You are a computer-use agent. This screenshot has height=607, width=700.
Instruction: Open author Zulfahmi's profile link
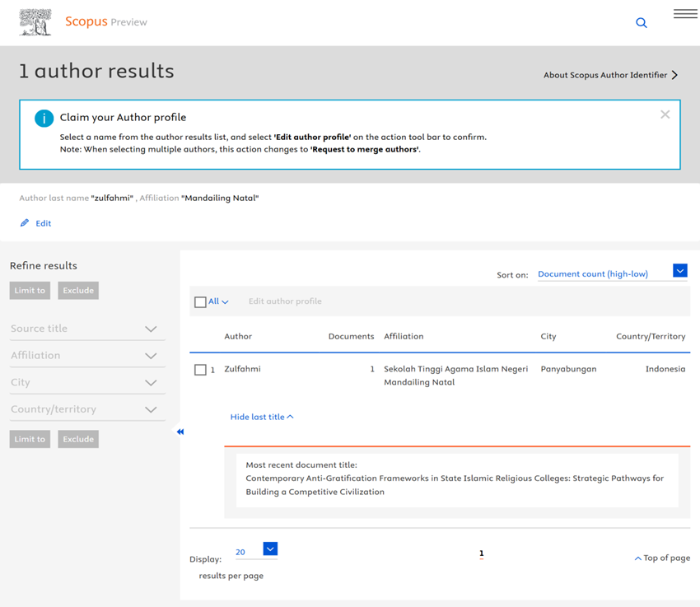point(242,369)
